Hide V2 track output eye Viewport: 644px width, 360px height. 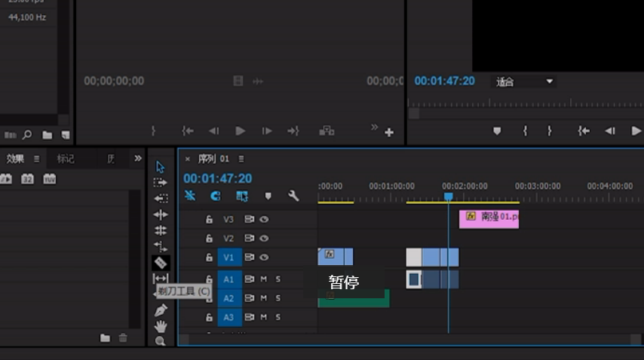(264, 238)
